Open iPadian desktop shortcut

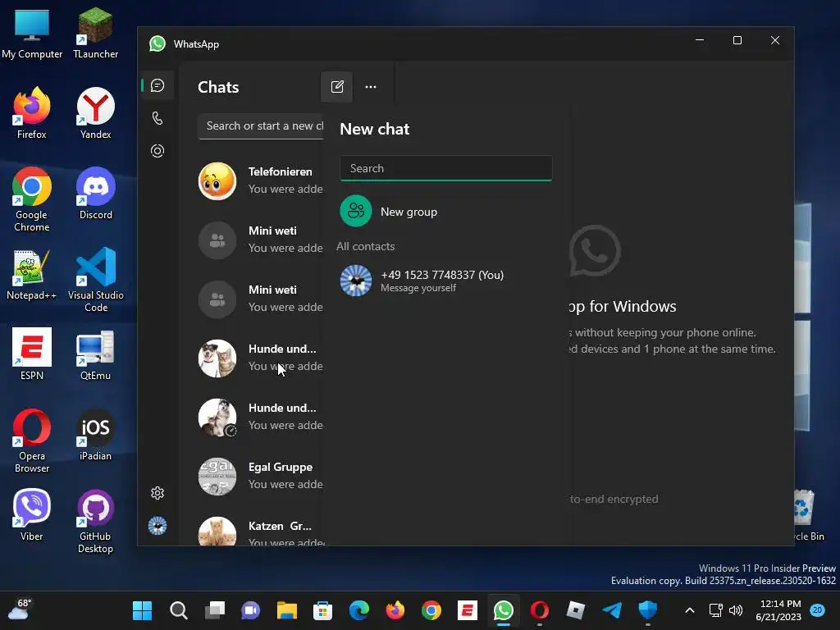95,435
